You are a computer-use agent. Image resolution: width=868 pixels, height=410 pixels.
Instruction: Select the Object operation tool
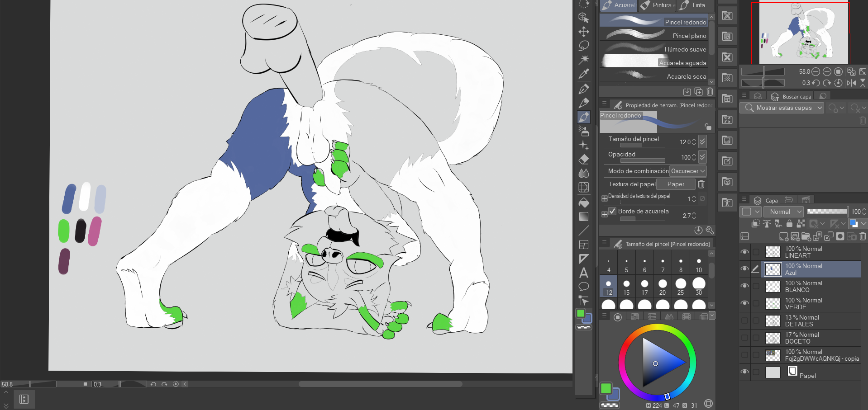584,18
